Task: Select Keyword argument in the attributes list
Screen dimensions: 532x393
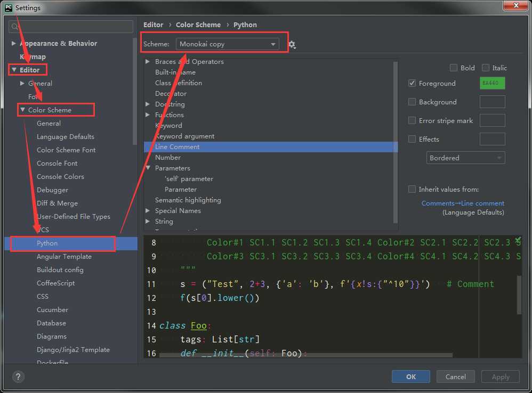Action: tap(184, 136)
